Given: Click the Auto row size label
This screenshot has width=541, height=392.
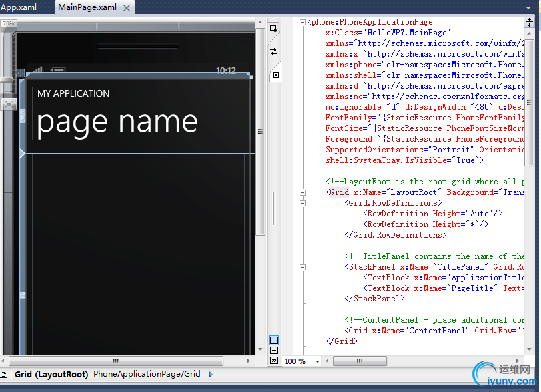Looking at the screenshot, I should [x=23, y=116].
